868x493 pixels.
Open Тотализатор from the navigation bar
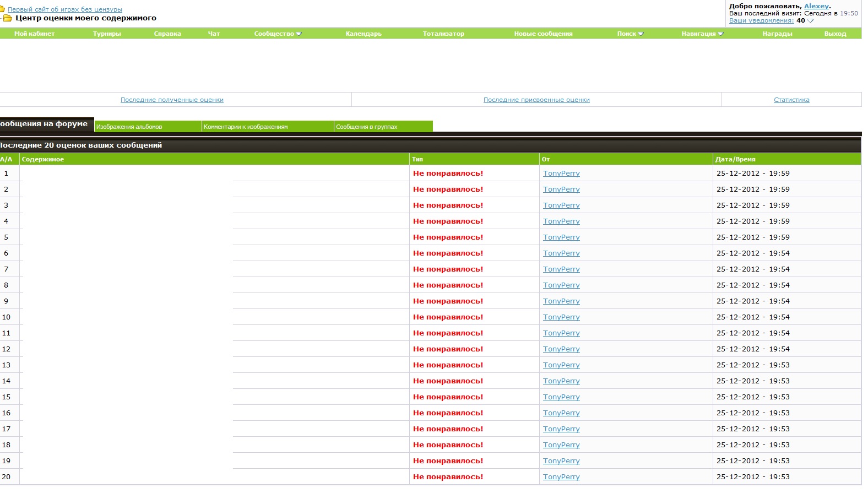[x=443, y=34]
